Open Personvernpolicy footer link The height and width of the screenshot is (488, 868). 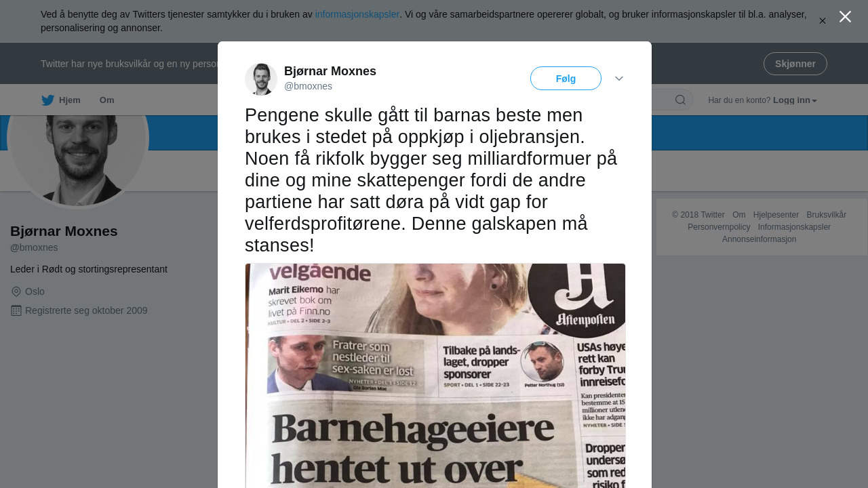(x=719, y=227)
